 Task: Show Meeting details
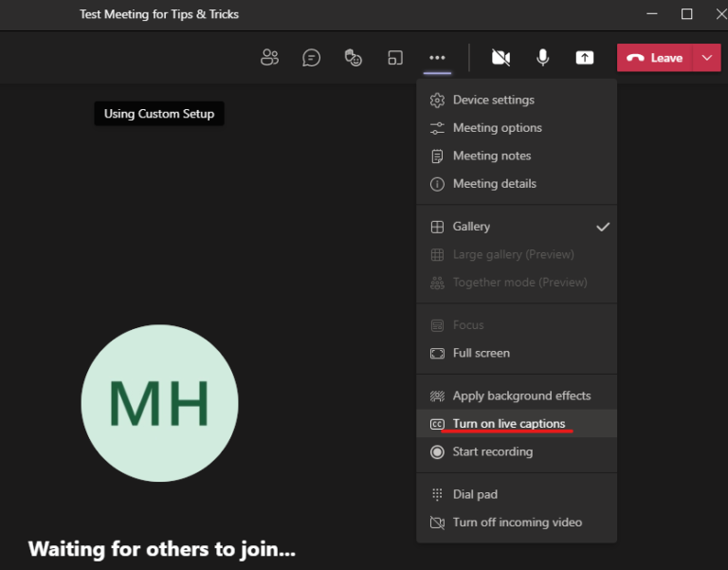(x=517, y=184)
